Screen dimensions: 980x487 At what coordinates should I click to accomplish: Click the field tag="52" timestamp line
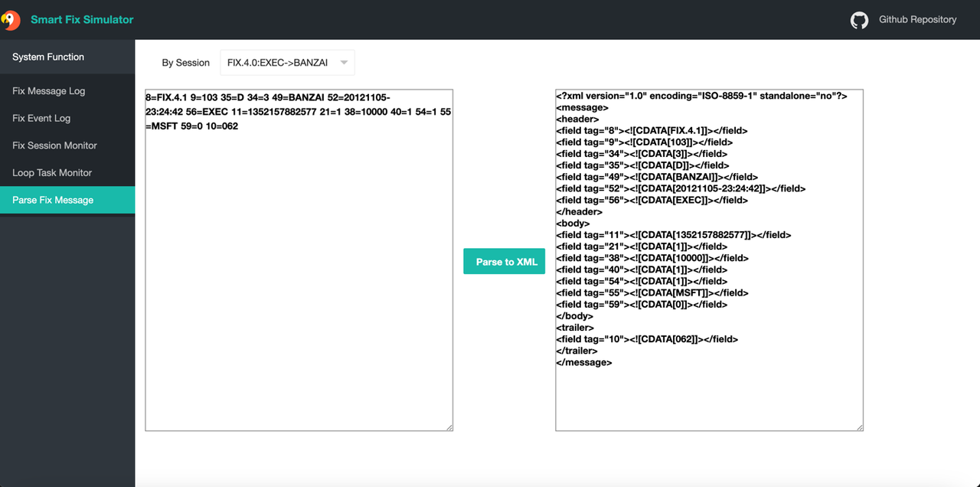coord(681,188)
